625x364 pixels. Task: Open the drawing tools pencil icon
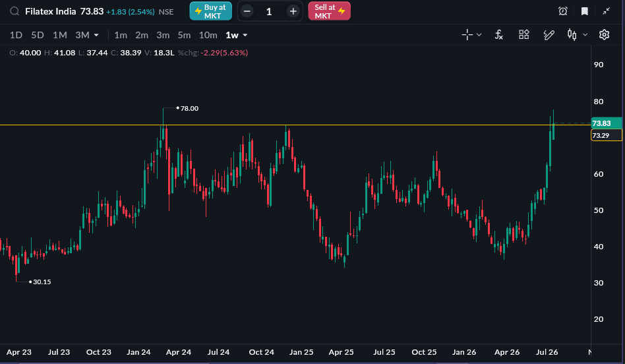pyautogui.click(x=549, y=35)
